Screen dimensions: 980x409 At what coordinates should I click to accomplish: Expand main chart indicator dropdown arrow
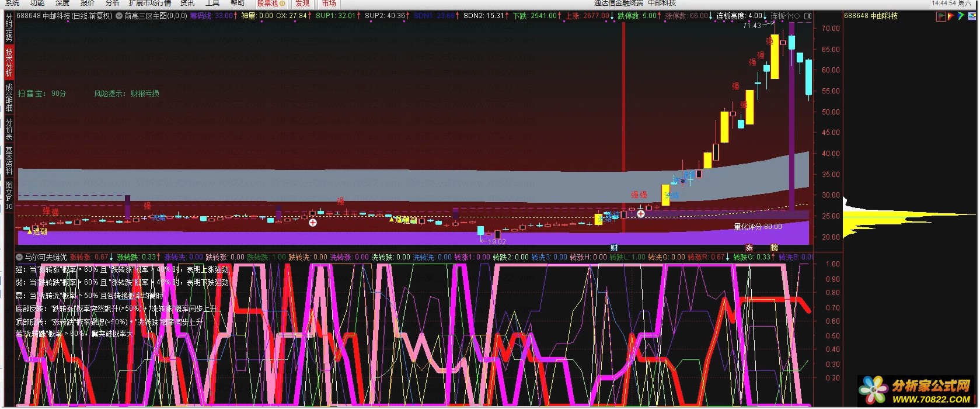(x=119, y=16)
